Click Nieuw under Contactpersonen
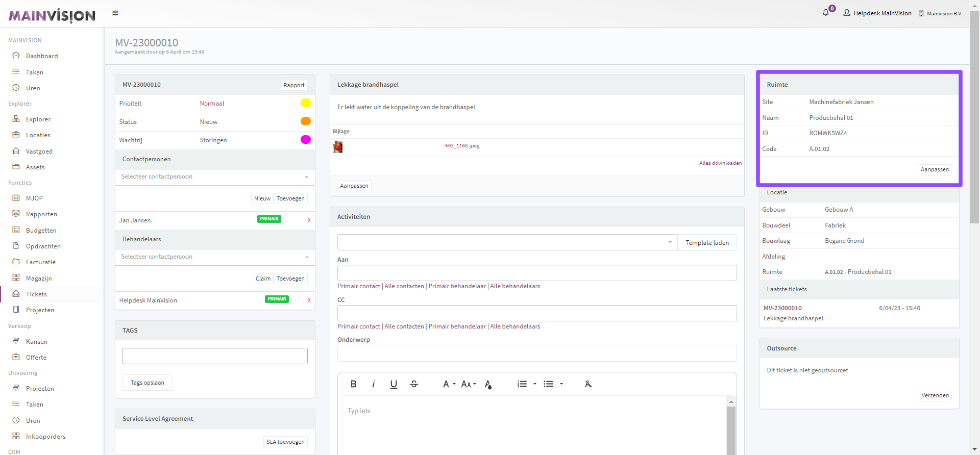980x455 pixels. coord(262,198)
